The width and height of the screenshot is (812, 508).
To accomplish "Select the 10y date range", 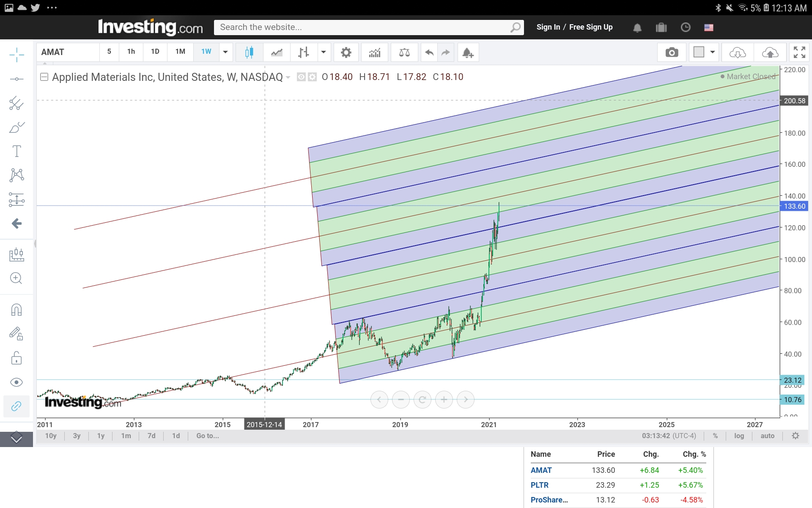I will click(x=51, y=436).
